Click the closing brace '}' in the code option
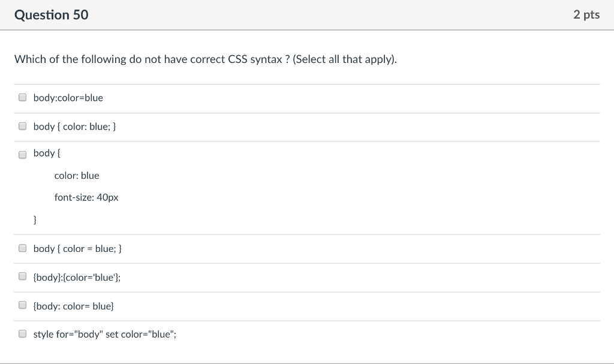Viewport: 614px width, 364px height. [35, 219]
